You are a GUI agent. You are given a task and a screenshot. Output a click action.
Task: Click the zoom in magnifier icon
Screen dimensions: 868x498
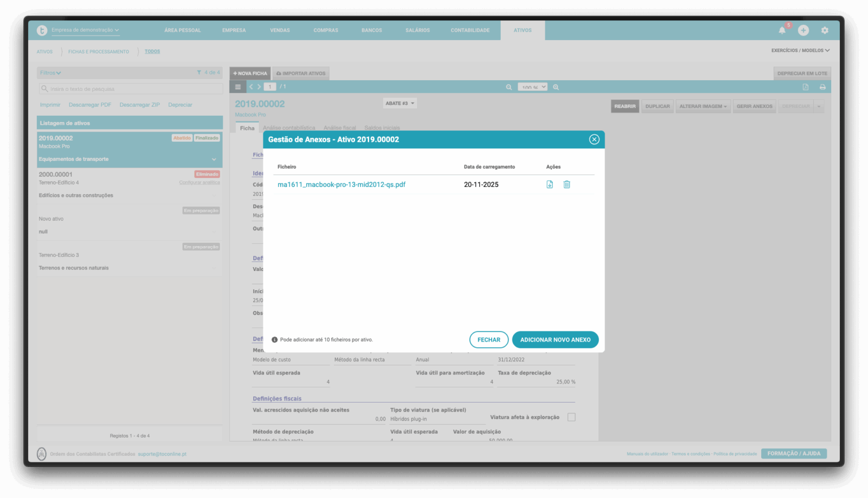point(556,87)
